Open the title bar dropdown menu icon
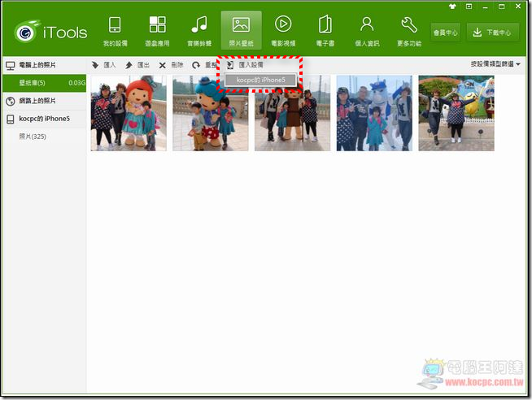This screenshot has height=400, width=532. [469, 7]
